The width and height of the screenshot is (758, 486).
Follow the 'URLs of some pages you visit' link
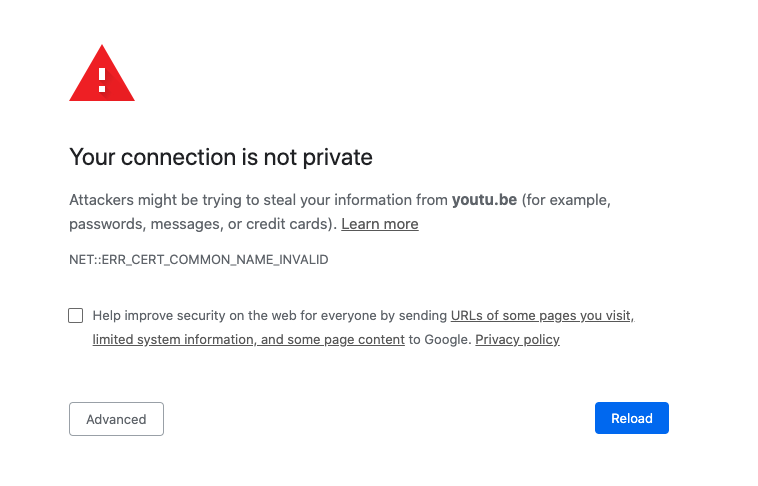[x=542, y=316]
